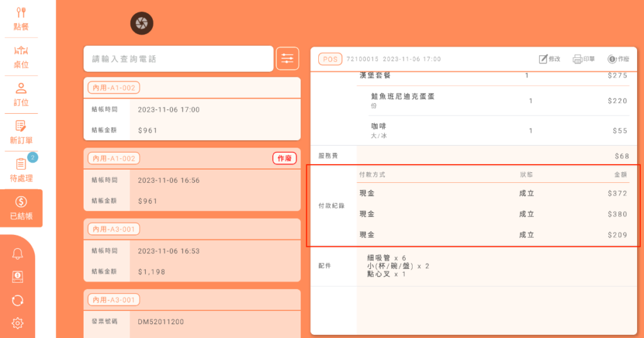Open the 新訂單 new orders tab

[x=21, y=132]
